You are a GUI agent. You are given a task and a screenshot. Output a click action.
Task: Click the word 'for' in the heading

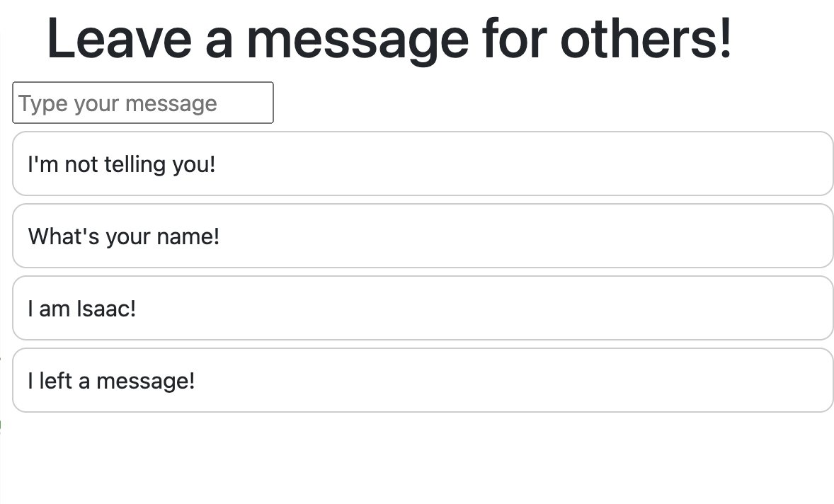514,38
